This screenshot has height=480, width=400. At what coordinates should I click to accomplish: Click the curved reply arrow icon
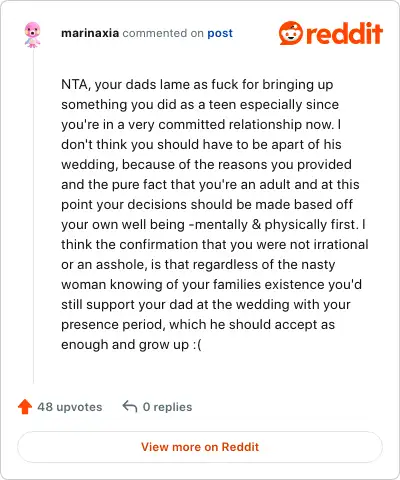(x=130, y=406)
